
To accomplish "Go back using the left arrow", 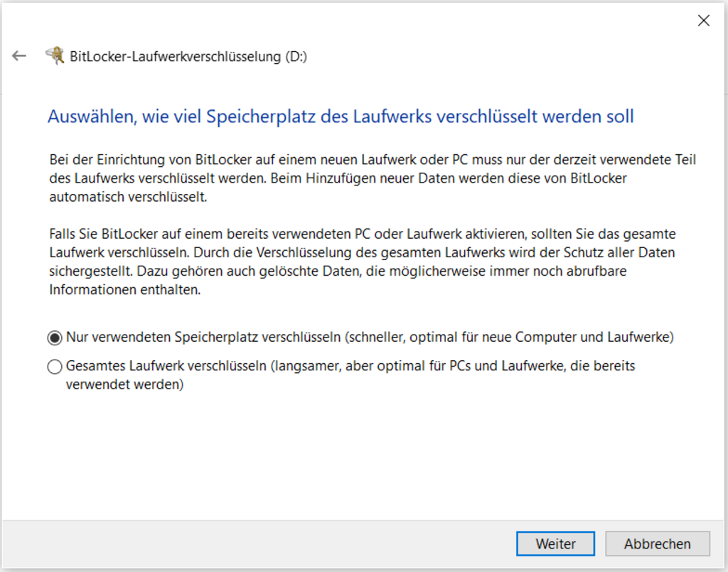I will click(x=19, y=56).
